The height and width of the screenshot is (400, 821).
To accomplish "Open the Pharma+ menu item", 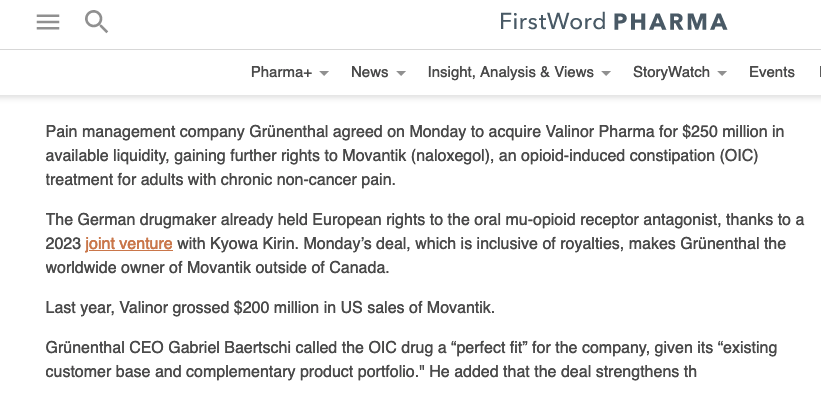I will pyautogui.click(x=281, y=72).
